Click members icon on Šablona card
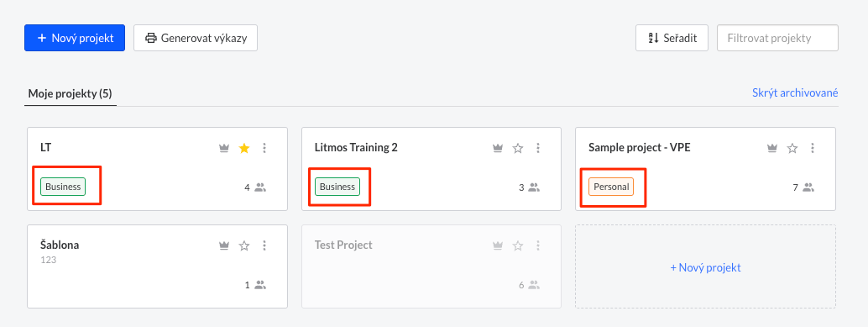The width and height of the screenshot is (868, 327). (x=260, y=285)
